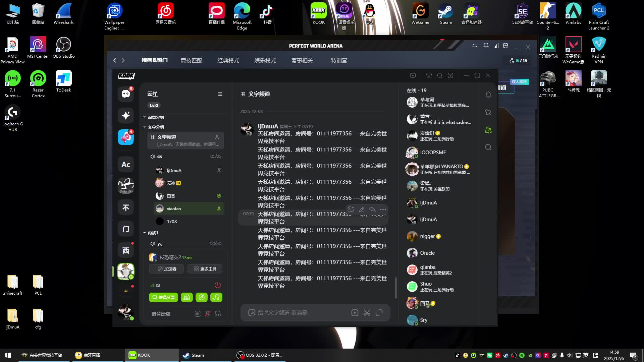Toggle voice activation mode icon
Image resolution: width=644 pixels, height=362 pixels.
198,314
